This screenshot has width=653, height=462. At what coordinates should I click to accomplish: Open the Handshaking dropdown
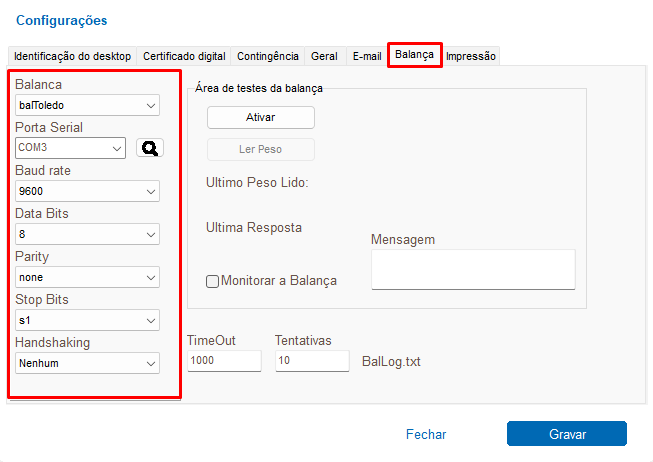[x=88, y=363]
